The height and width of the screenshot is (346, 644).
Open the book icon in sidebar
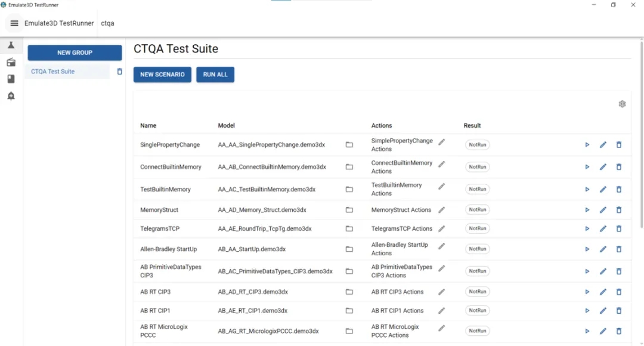tap(11, 79)
